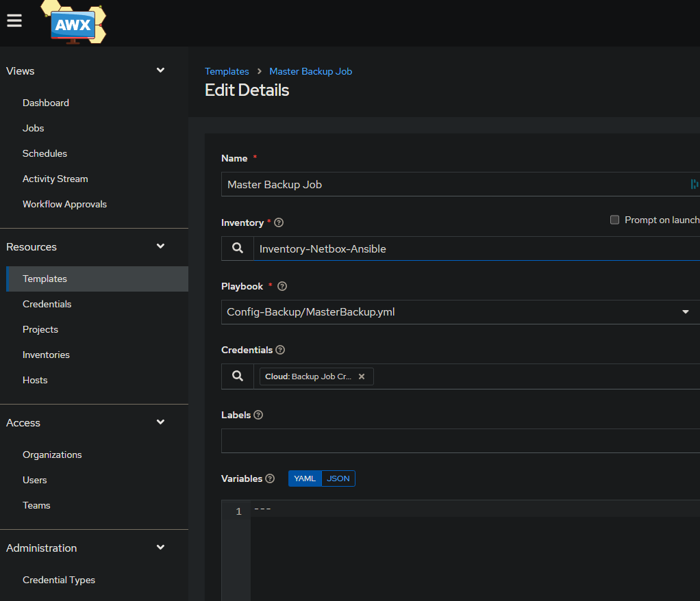The height and width of the screenshot is (601, 700).
Task: Switch Variables editor to JSON
Action: tap(338, 478)
